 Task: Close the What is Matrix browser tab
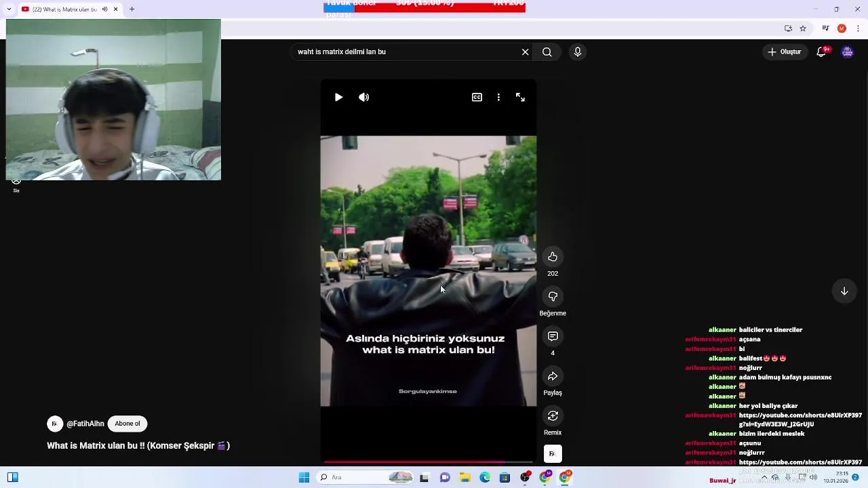[x=115, y=9]
